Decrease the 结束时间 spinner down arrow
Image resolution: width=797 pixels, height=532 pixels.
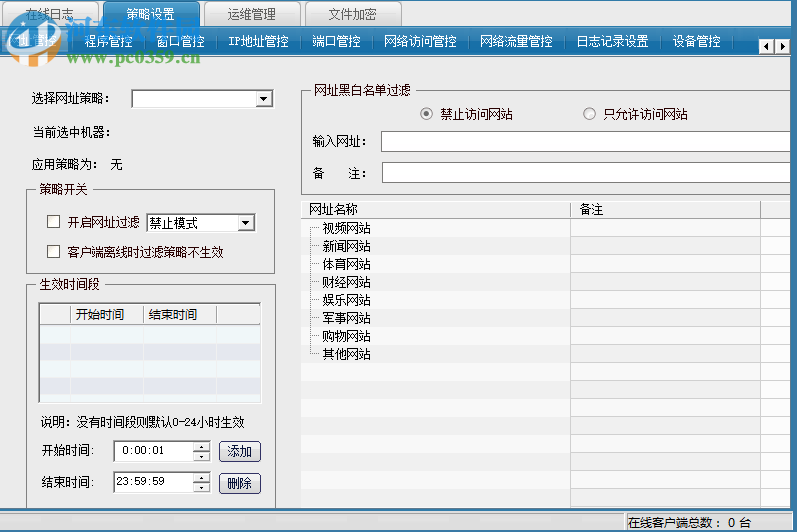(202, 487)
